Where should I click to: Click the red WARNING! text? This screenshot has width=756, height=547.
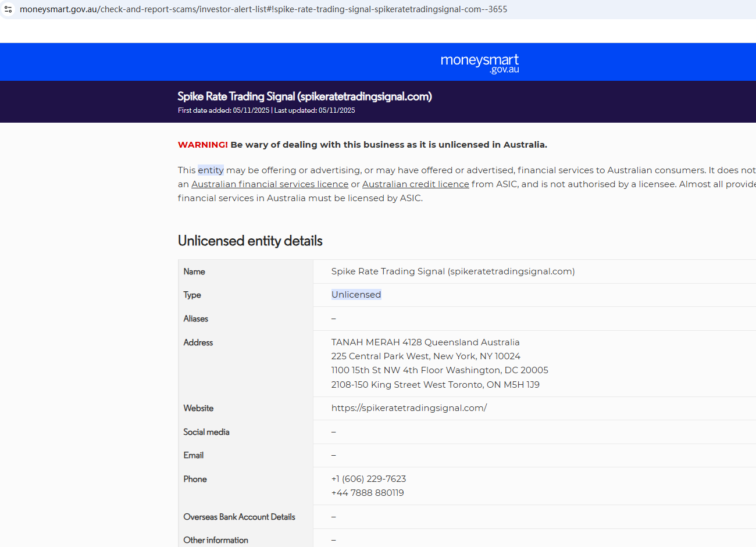[x=203, y=145]
